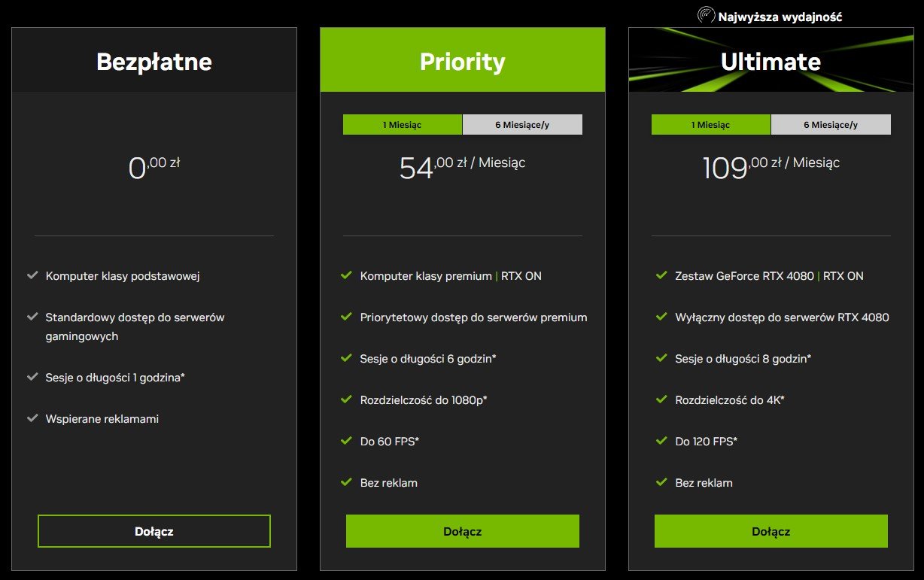This screenshot has height=580, width=924.
Task: Click checkmark beside Komputer klasy podstawowej
Action: (x=32, y=276)
